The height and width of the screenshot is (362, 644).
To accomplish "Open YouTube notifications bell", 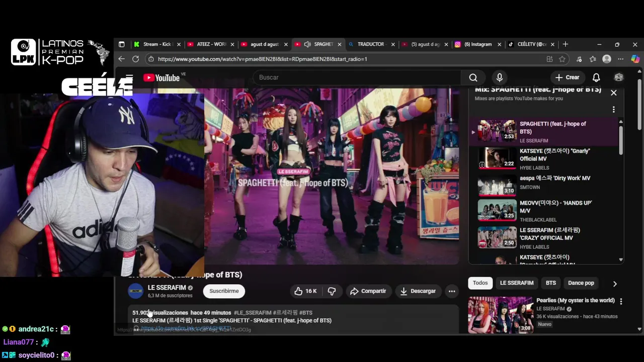I will tap(596, 77).
